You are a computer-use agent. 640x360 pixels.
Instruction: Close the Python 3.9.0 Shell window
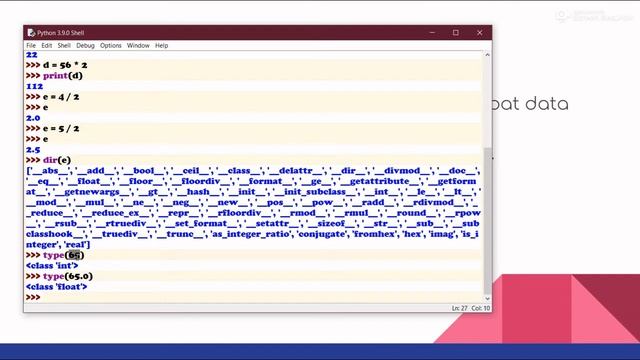(x=480, y=33)
